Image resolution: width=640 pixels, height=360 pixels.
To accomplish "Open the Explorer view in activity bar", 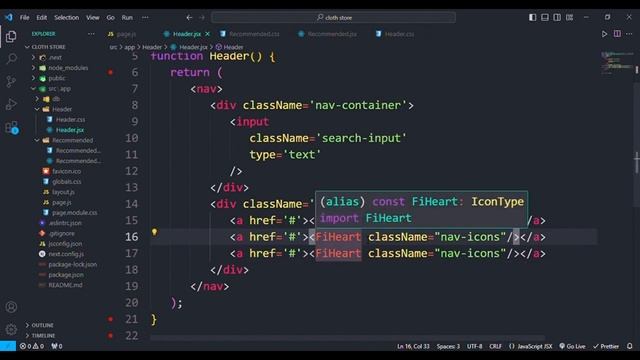I will tap(11, 37).
